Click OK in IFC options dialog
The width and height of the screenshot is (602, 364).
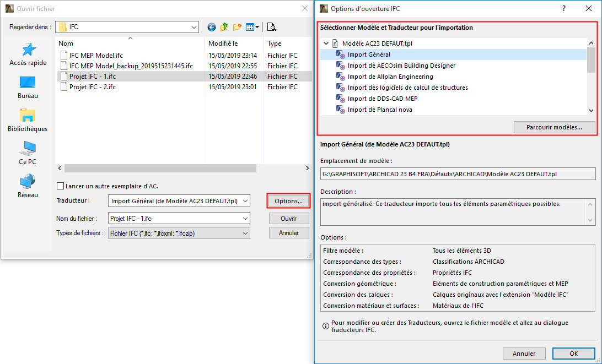[x=573, y=354]
